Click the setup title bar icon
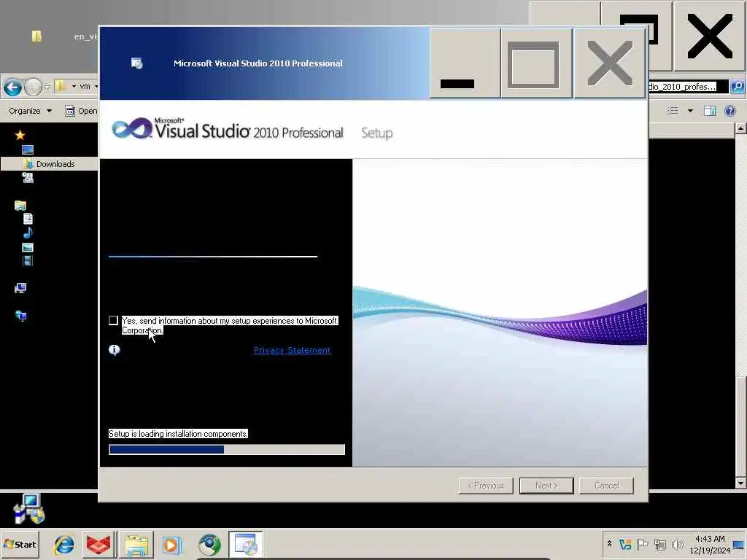Image resolution: width=747 pixels, height=560 pixels. pyautogui.click(x=136, y=63)
